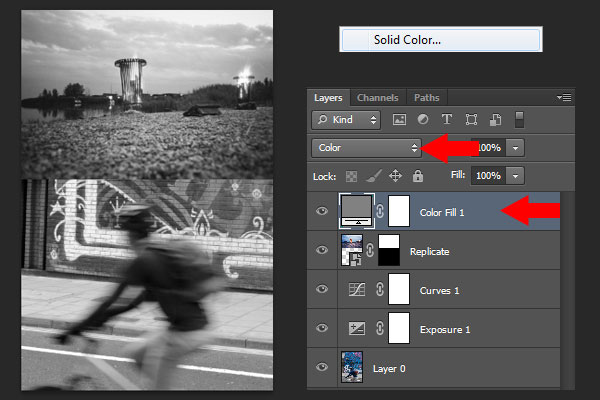Open the Fill slider dropdown arrow
The image size is (600, 400).
click(515, 176)
